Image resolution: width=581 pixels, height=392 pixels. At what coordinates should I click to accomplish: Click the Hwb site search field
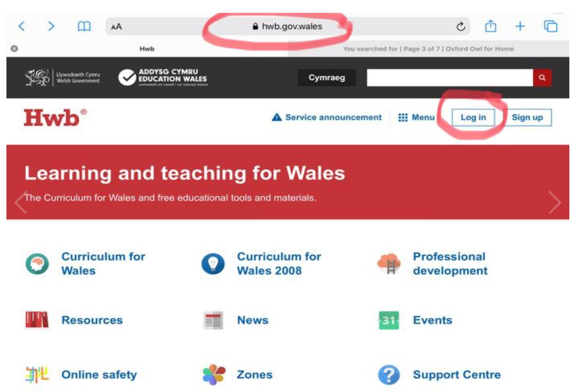coord(450,78)
